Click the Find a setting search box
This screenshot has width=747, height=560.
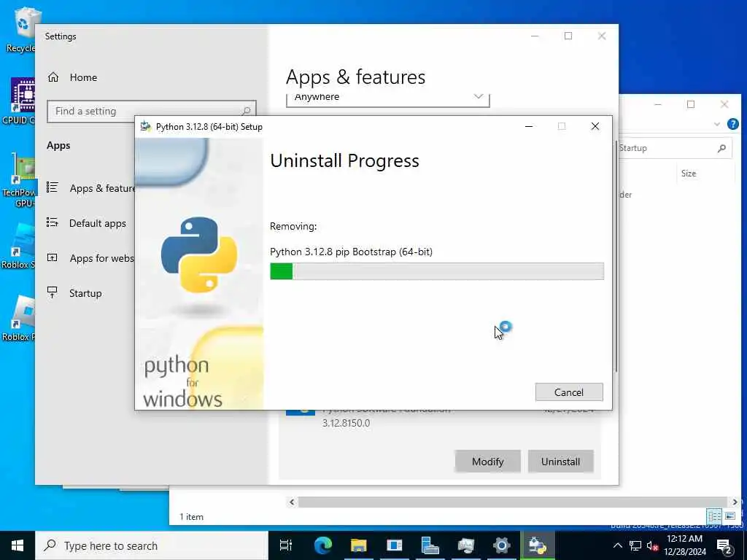tap(152, 111)
